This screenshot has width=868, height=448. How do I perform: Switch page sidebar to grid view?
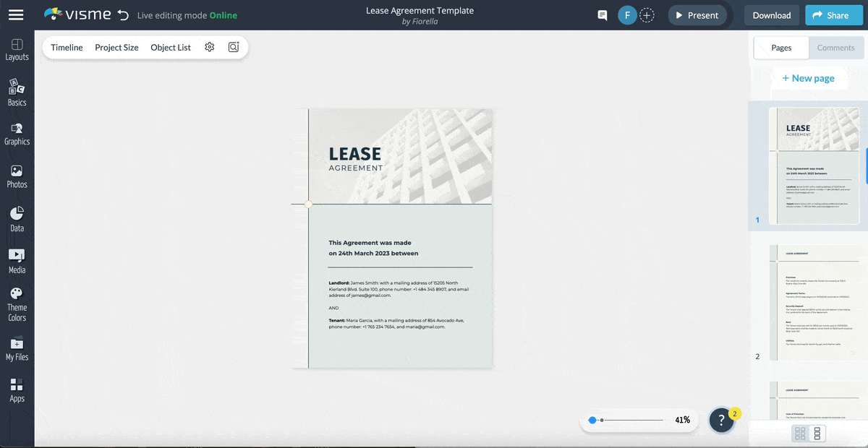(800, 432)
